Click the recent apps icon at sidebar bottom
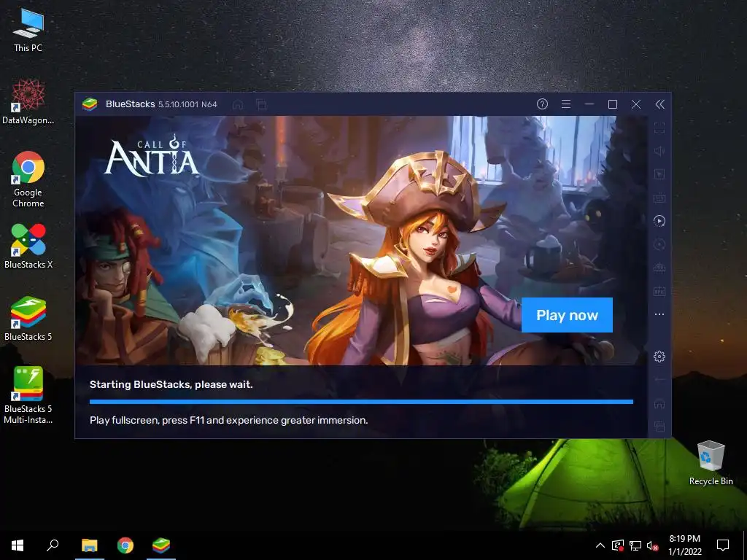The image size is (747, 560). point(659,426)
